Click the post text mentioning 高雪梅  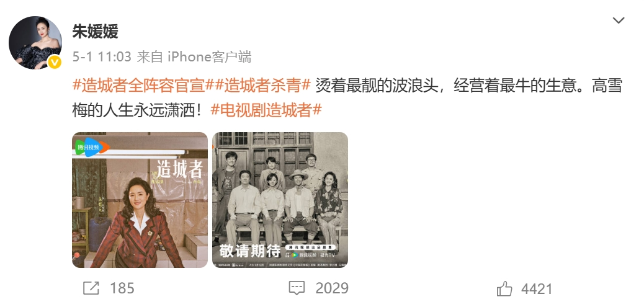347,98
